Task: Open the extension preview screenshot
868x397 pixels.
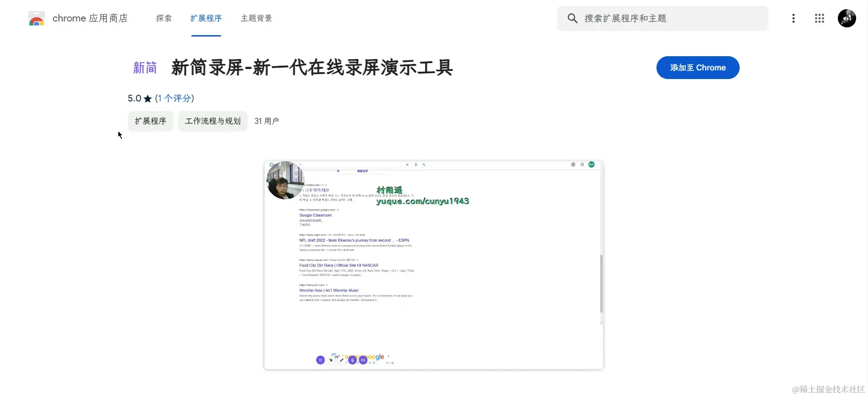Action: tap(434, 265)
